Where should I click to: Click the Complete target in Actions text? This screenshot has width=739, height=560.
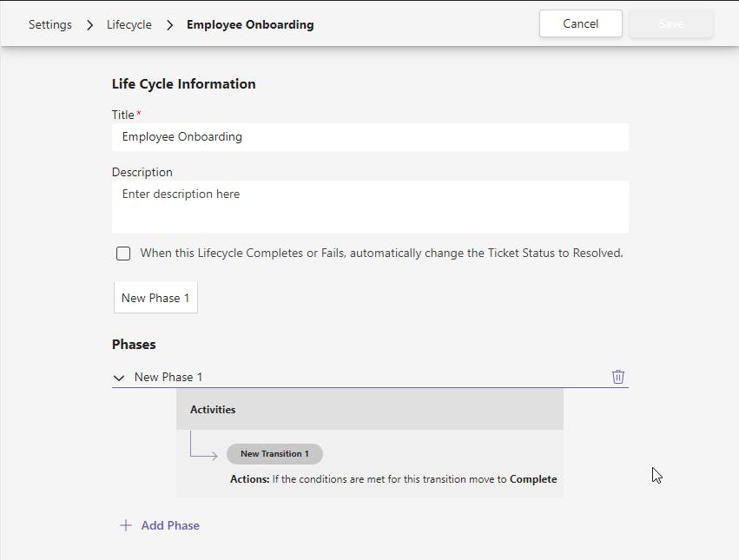[x=533, y=478]
